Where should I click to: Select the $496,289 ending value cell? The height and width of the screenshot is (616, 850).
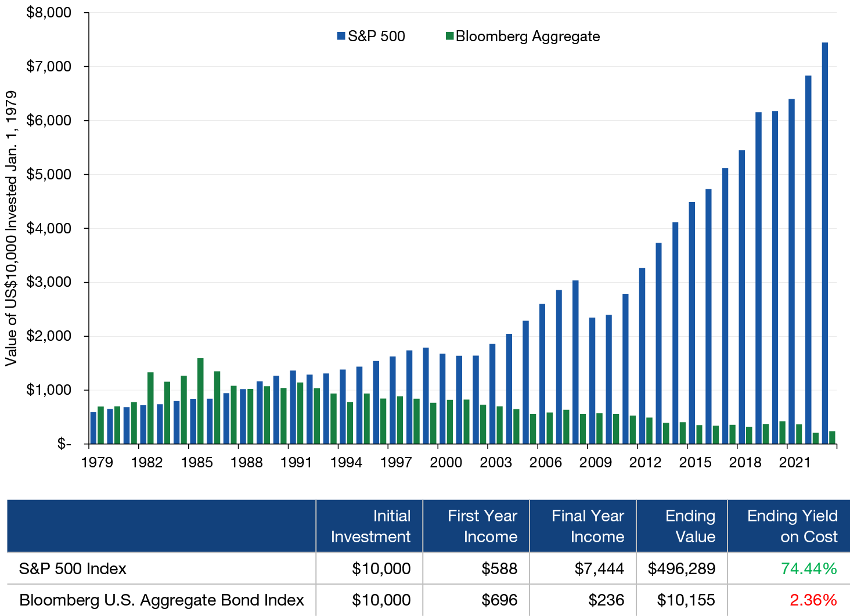click(681, 568)
